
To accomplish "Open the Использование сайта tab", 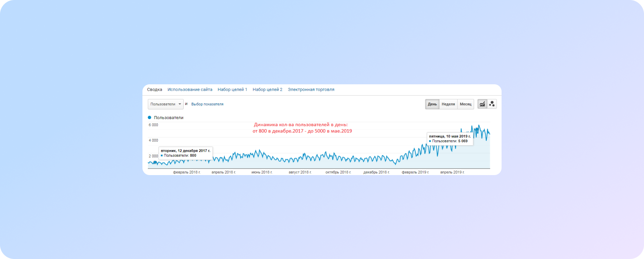I will 190,90.
